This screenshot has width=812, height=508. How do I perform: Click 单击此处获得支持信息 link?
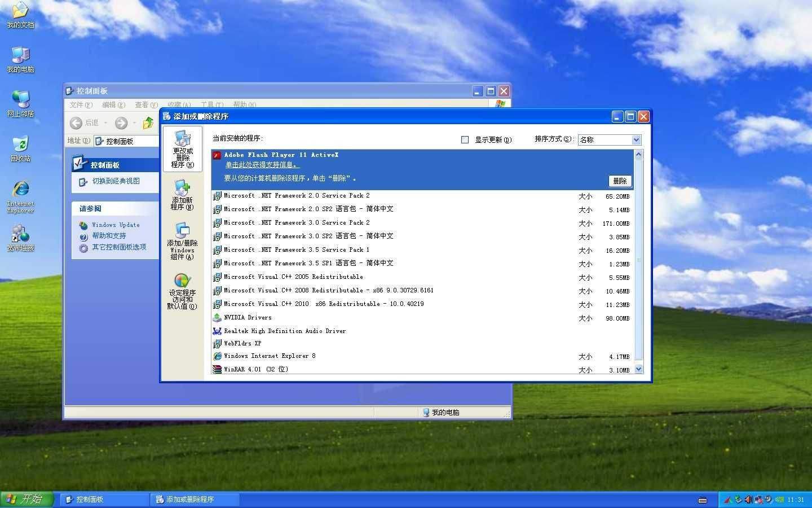[262, 165]
